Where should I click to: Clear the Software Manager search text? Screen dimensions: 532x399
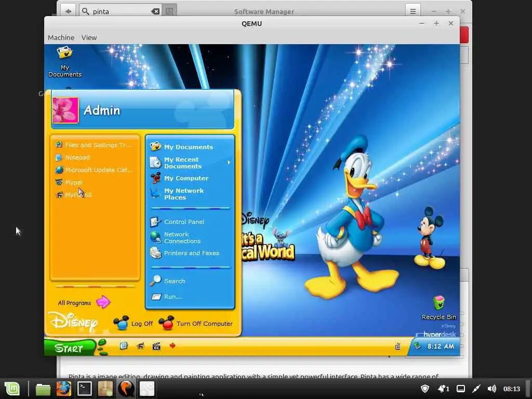155,11
